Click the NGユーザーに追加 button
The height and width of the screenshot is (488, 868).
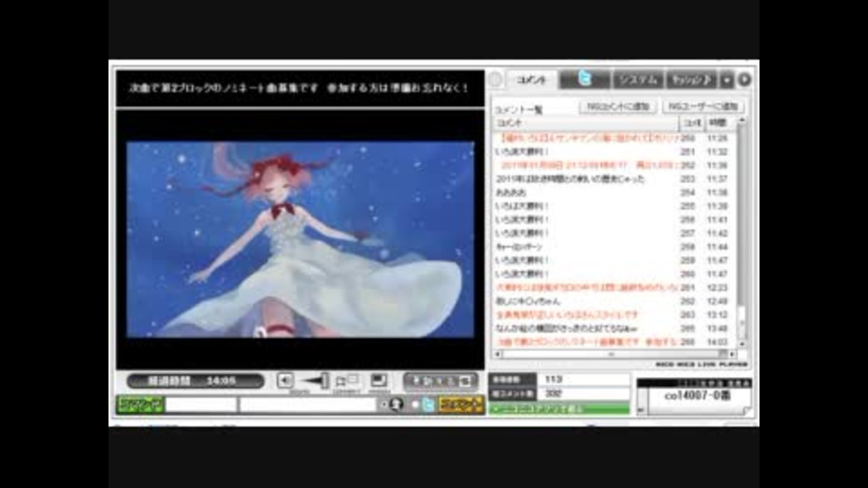click(x=703, y=107)
